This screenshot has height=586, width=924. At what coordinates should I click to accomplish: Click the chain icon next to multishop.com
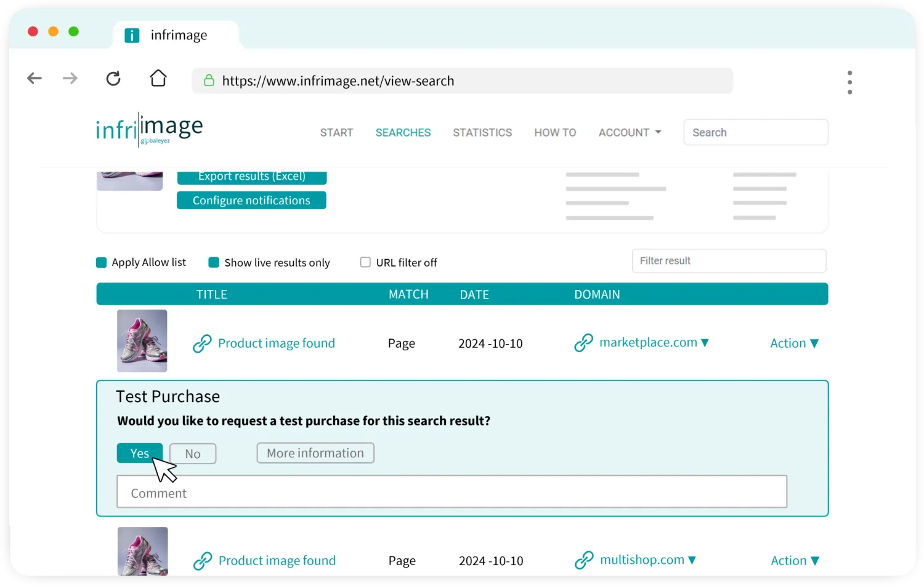tap(584, 560)
